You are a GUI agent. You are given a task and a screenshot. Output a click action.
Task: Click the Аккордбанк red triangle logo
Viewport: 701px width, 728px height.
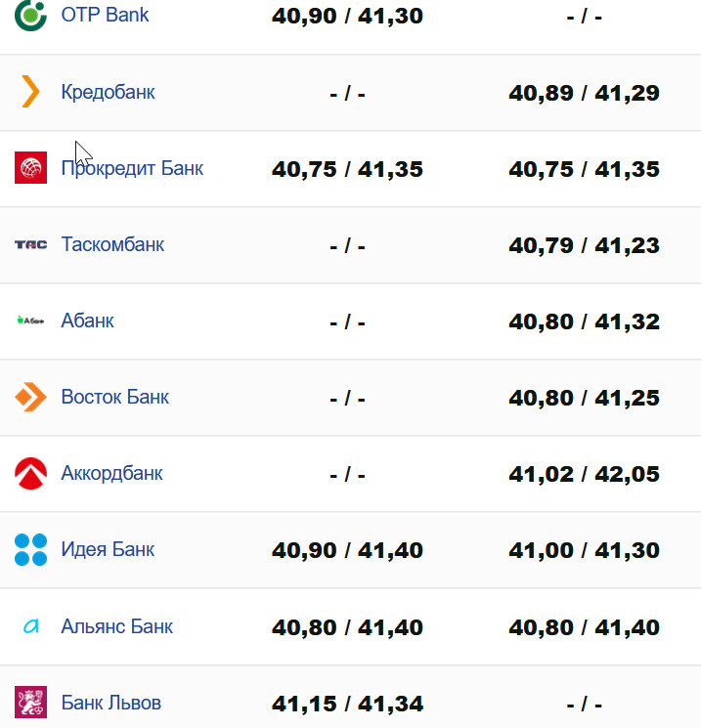pos(31,473)
